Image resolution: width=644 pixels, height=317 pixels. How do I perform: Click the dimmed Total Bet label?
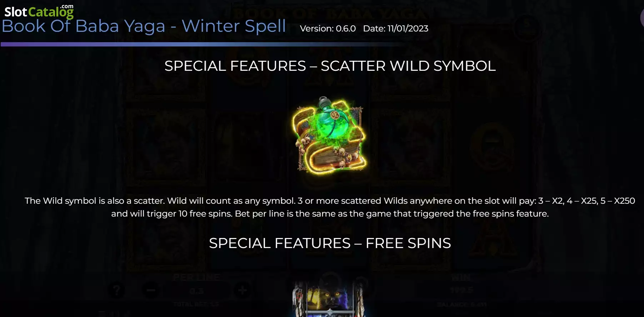196,304
